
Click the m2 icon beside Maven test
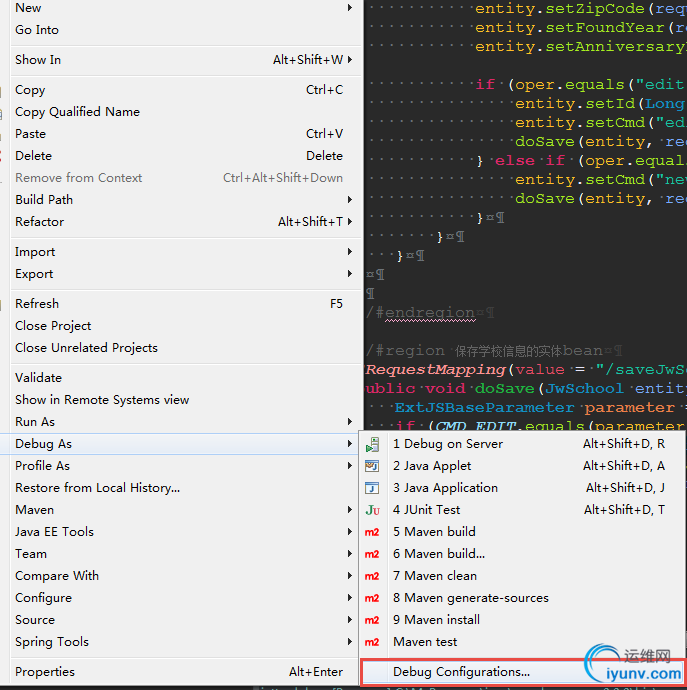(372, 642)
